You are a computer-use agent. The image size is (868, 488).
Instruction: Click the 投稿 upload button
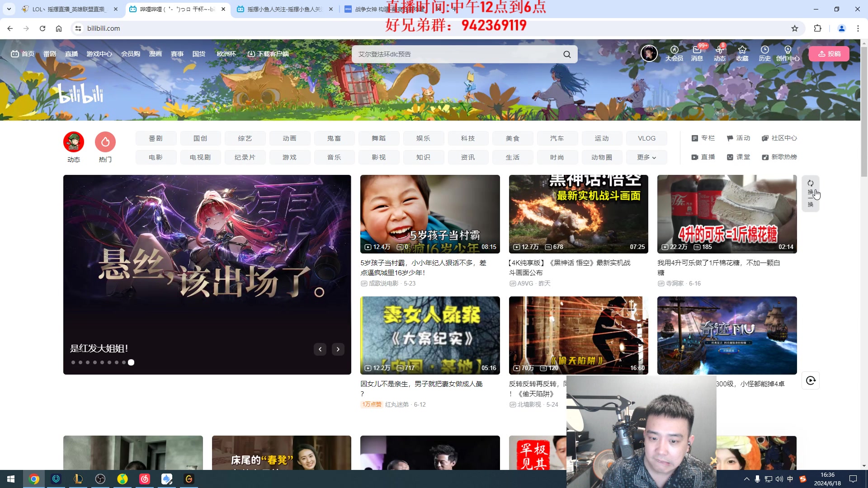829,54
